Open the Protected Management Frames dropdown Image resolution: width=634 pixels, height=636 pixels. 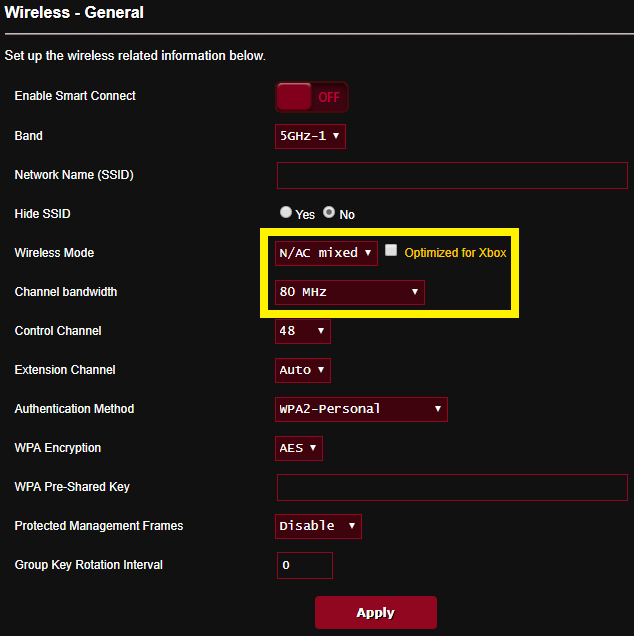(x=318, y=526)
